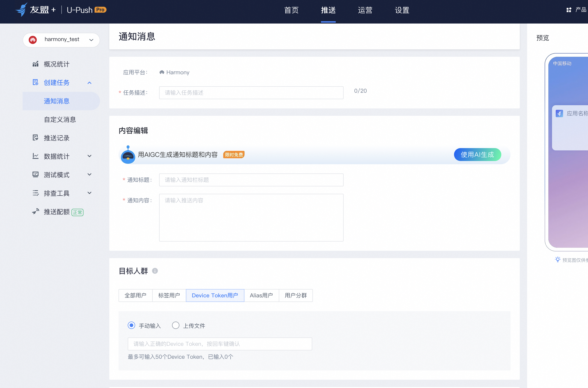The image size is (588, 388).
Task: Open the 推送 top nav item
Action: [328, 10]
